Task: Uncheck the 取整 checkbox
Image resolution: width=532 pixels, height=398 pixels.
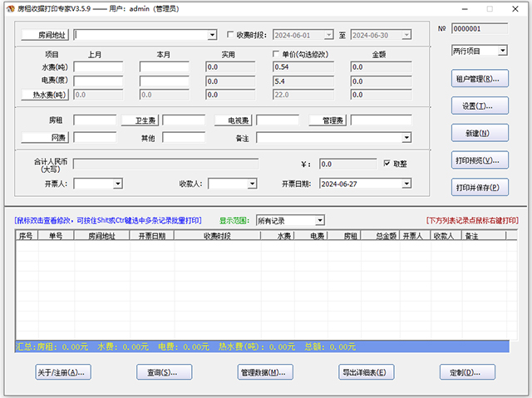Action: click(387, 164)
